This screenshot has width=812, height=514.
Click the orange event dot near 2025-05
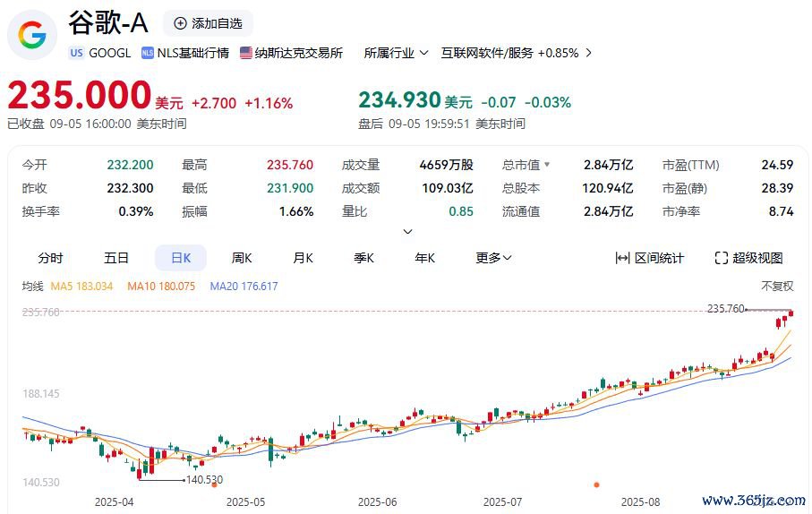(x=214, y=485)
